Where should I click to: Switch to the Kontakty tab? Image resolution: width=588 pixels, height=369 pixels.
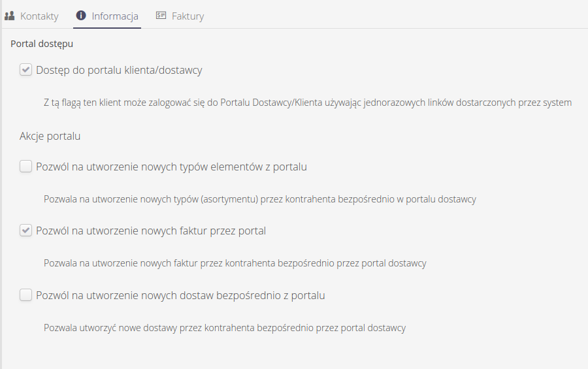click(x=39, y=16)
